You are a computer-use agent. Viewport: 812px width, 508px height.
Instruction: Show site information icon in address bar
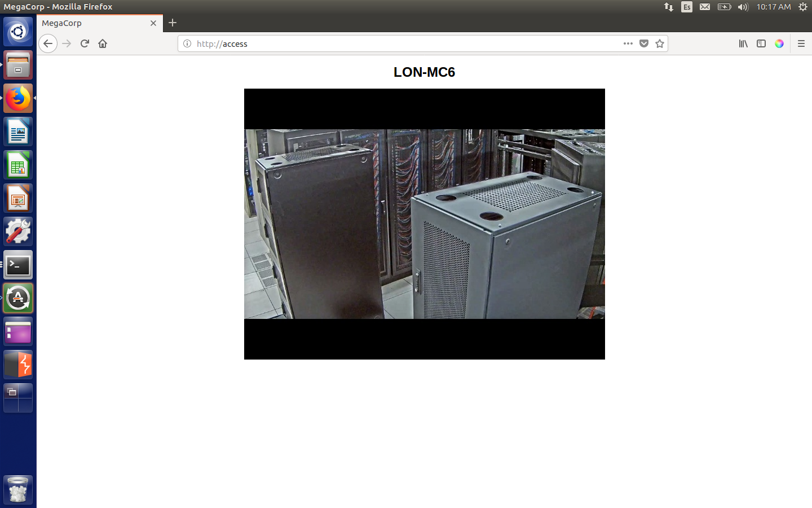pyautogui.click(x=187, y=43)
